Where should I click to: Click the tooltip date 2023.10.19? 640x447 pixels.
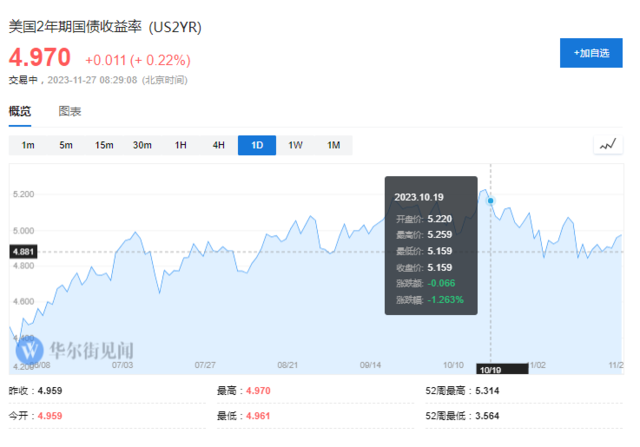pos(419,198)
